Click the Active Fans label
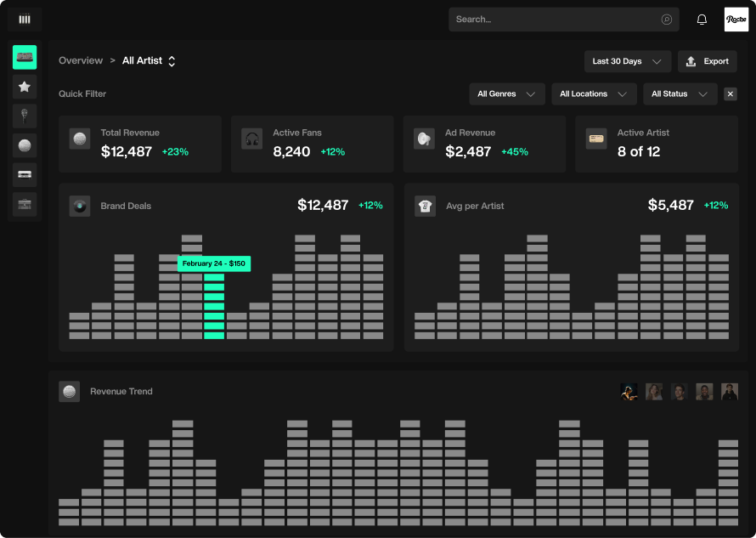The height and width of the screenshot is (538, 756). click(x=297, y=133)
